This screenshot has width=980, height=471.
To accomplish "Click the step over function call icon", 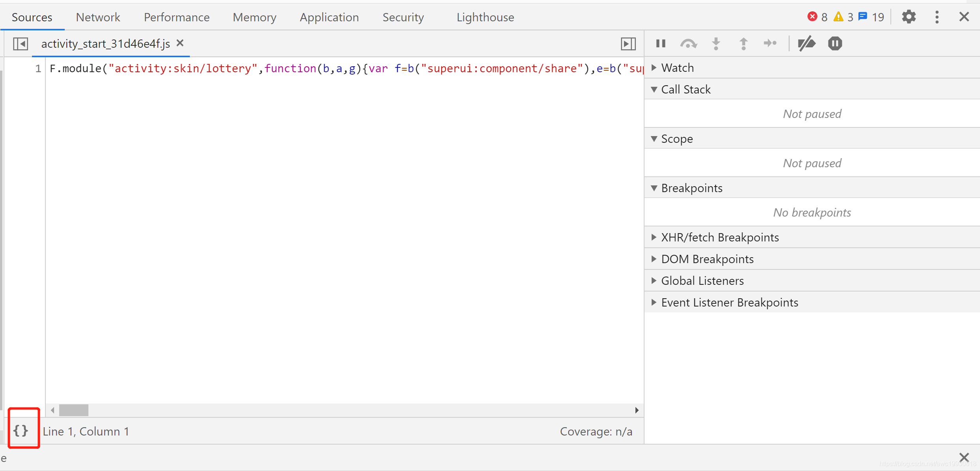I will 688,43.
